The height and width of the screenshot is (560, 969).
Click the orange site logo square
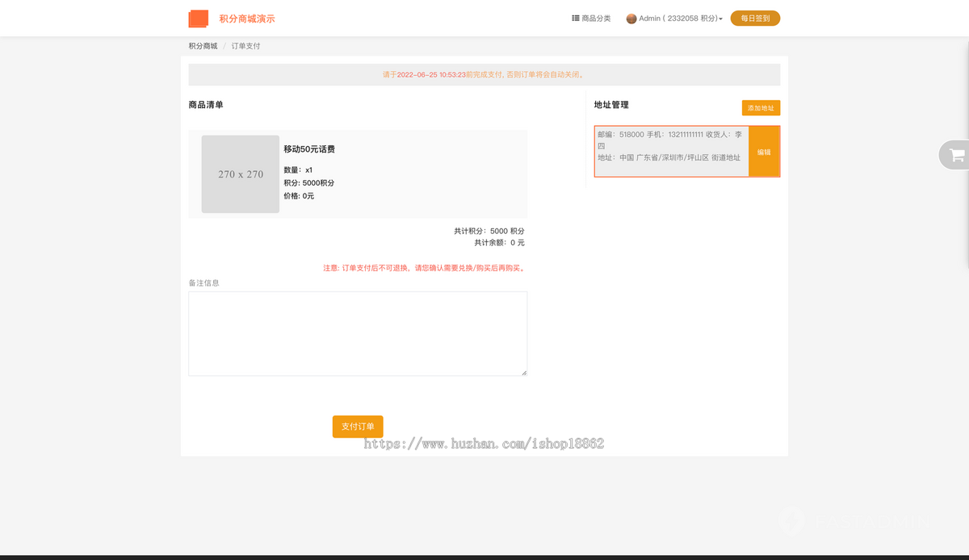(x=197, y=18)
